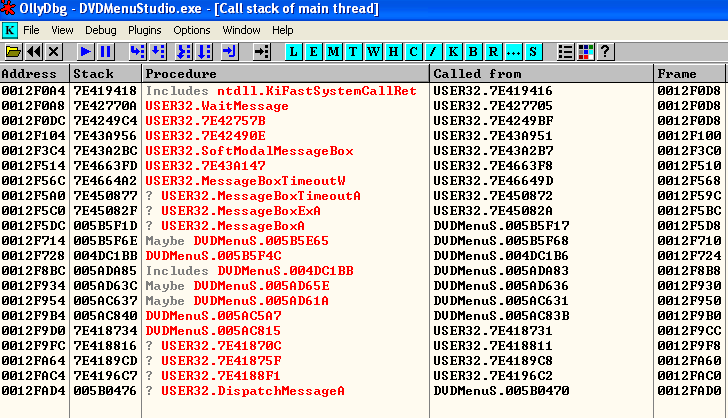Select the DVDMenuS.005AC815 procedure
The width and height of the screenshot is (728, 418).
(213, 331)
